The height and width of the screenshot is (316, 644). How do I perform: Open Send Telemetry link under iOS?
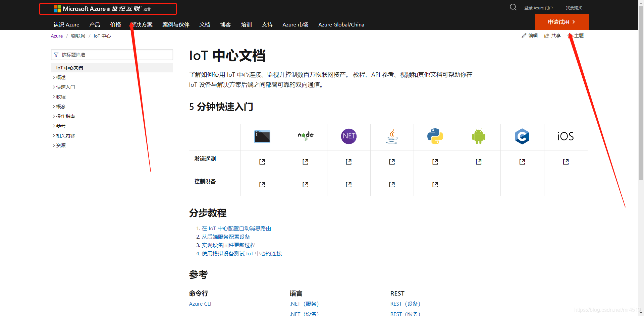(x=566, y=162)
